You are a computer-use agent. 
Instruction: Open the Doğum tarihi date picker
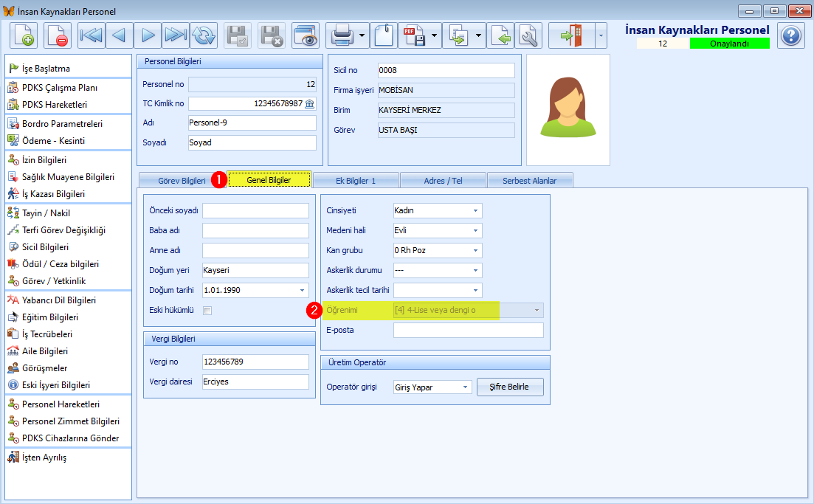coord(303,290)
